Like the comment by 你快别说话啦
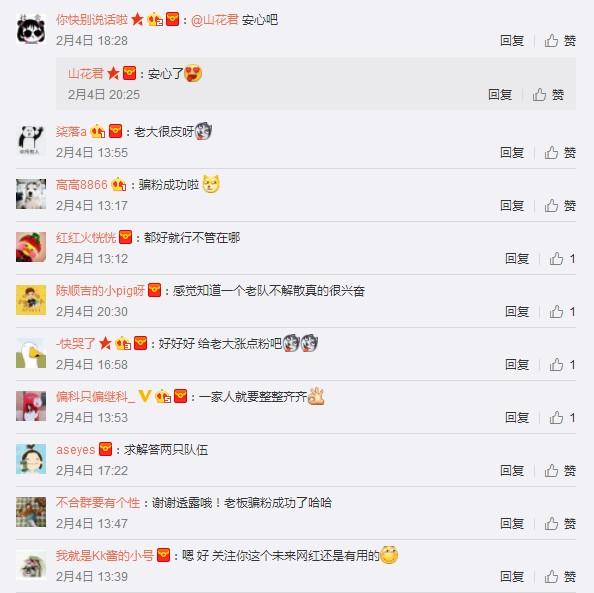The height and width of the screenshot is (593, 594). coord(560,41)
